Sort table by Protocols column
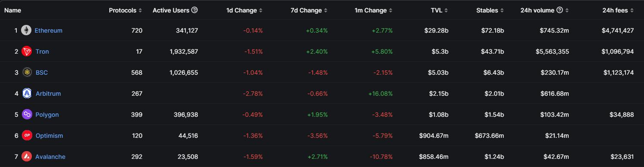644x167 pixels. (126, 10)
